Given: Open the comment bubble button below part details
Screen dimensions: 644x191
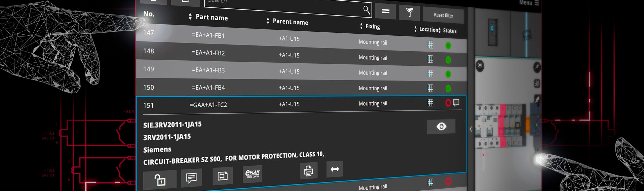Looking at the screenshot, I should (x=191, y=178).
